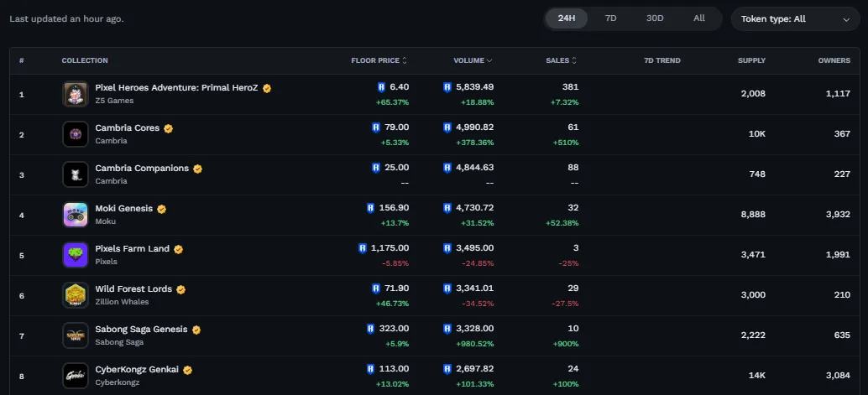This screenshot has width=868, height=395.
Task: Click RON token icon beside volume 2,697.82
Action: 447,369
